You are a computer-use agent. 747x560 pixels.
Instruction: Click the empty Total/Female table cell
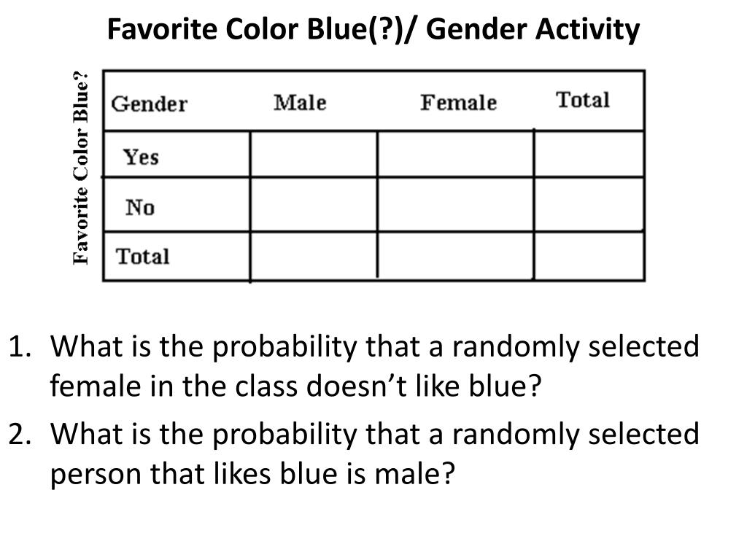pos(456,256)
